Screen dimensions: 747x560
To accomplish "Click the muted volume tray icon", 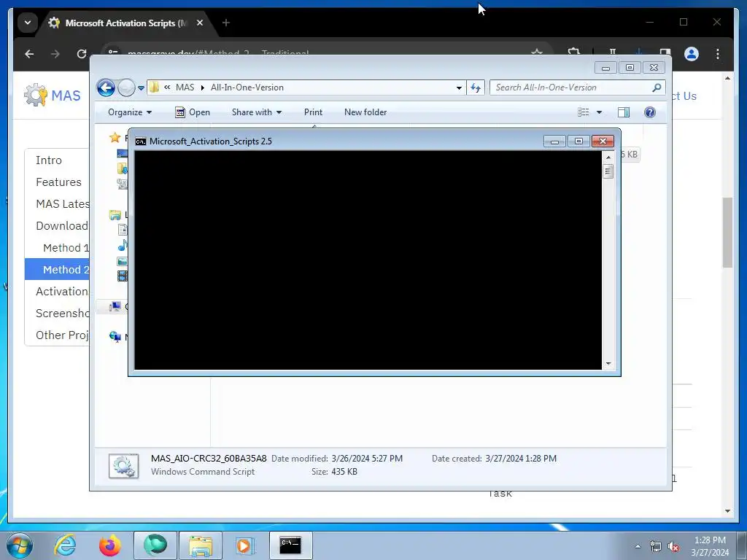I will click(673, 546).
